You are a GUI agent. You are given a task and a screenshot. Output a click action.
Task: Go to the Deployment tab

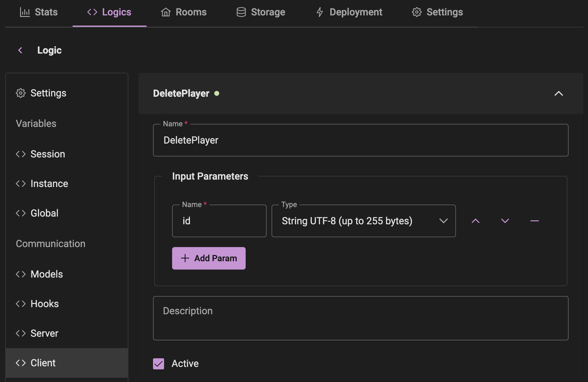(x=349, y=12)
